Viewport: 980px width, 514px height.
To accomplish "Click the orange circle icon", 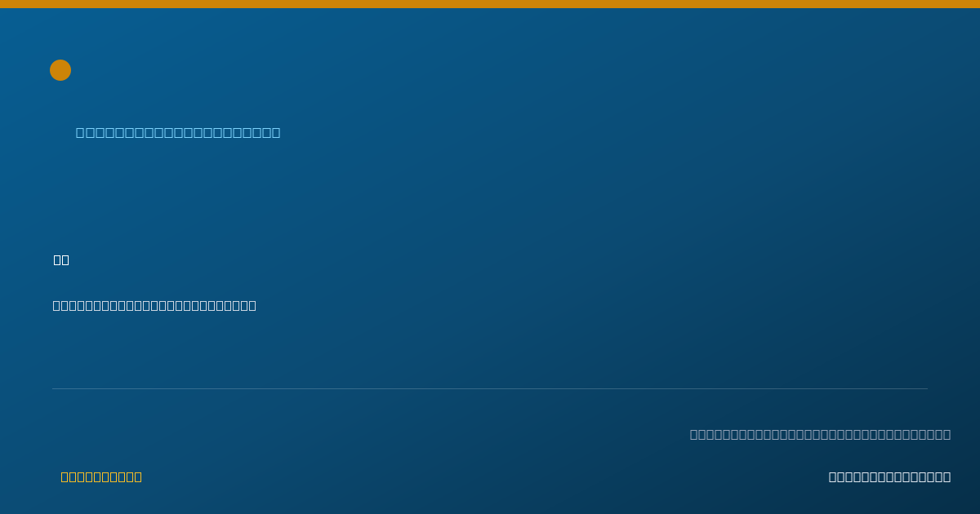I will pos(60,70).
